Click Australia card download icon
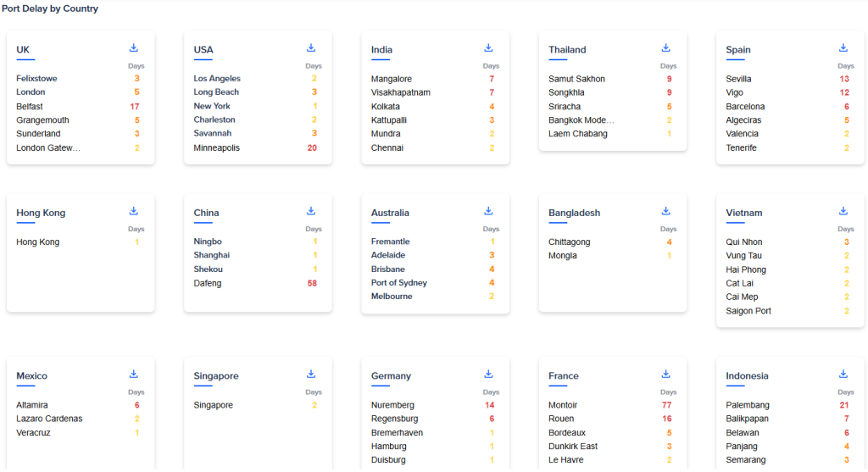Screen dimensions: 868x472 488,211
